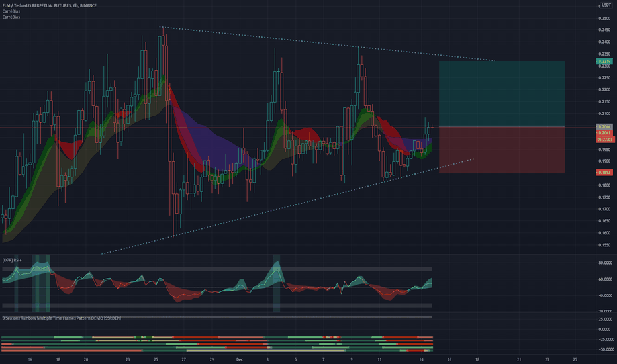Viewport: 617px width, 364px height.
Task: Click the RSI upper overbought gray band
Action: point(217,269)
